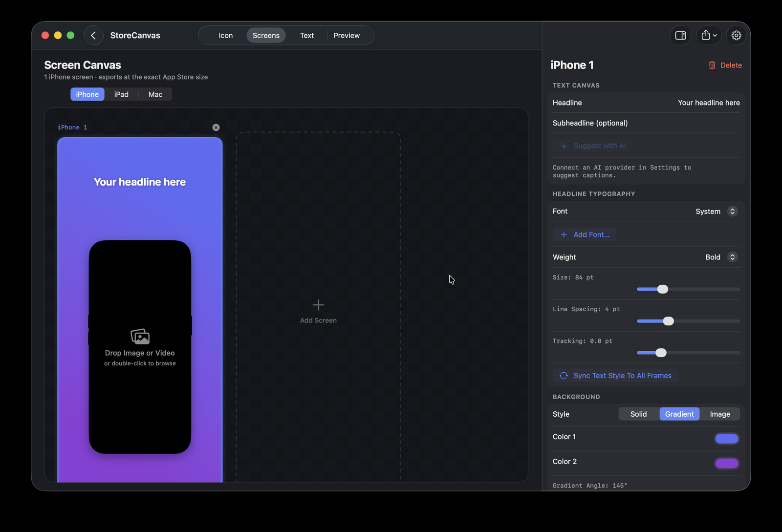Click Add Font… button
This screenshot has width=782, height=532.
coord(585,234)
